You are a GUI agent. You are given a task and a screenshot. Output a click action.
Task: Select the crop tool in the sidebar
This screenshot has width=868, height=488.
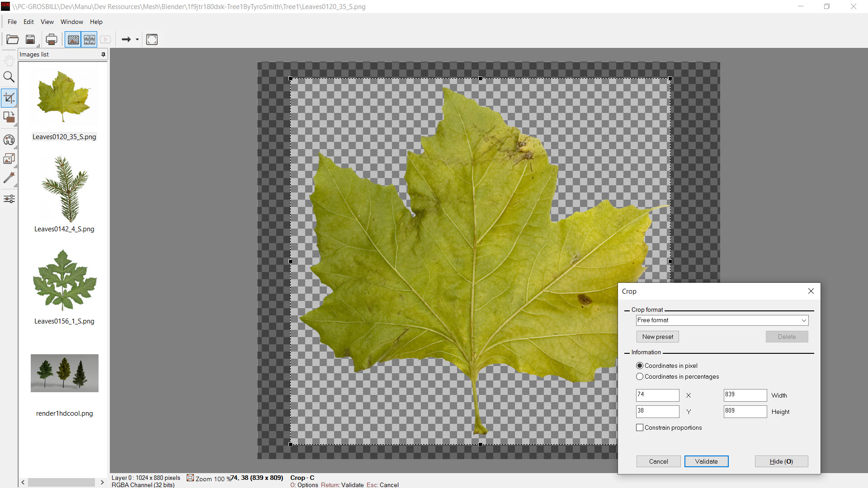click(x=9, y=98)
